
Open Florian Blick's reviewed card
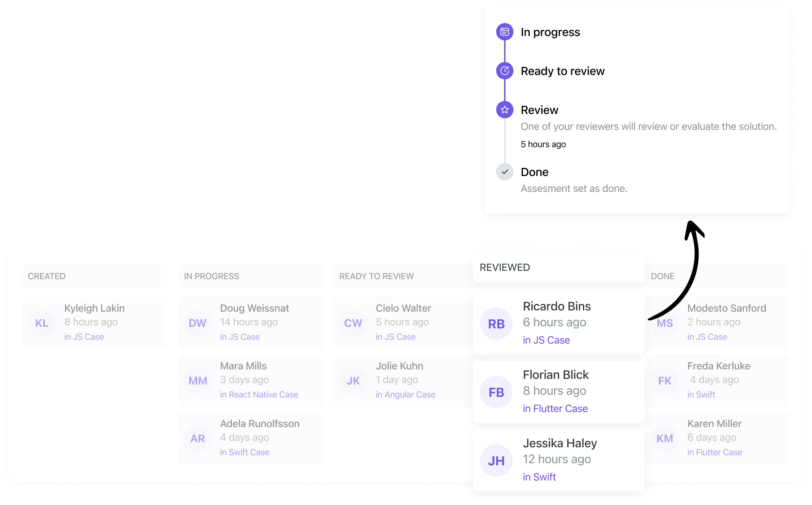click(559, 391)
